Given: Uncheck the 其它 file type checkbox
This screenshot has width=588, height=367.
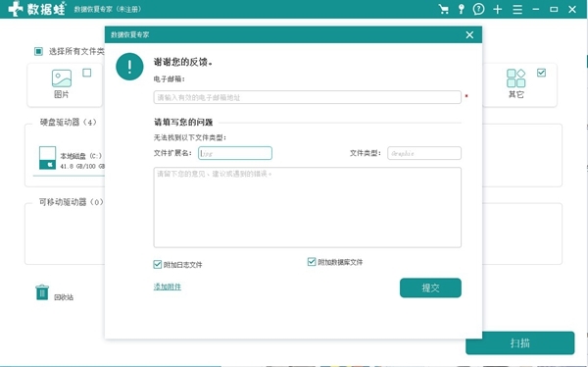Looking at the screenshot, I should tap(541, 73).
